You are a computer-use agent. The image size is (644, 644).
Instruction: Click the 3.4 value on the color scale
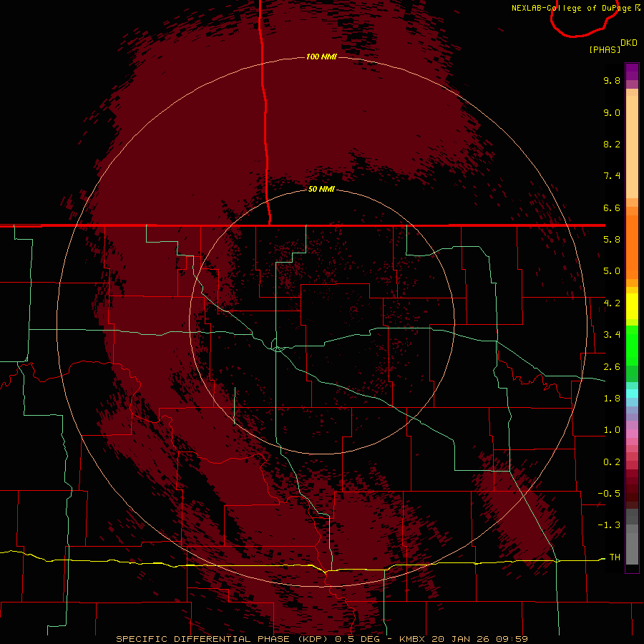[x=612, y=335]
